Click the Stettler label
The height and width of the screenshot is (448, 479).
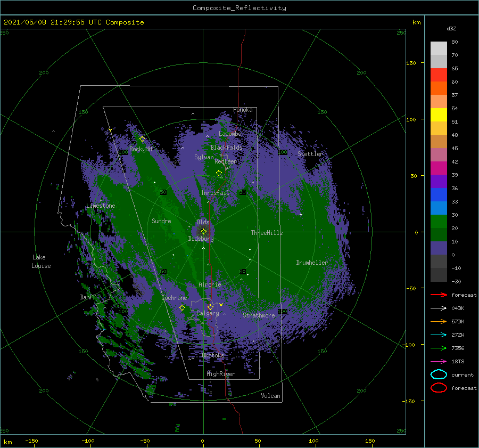pos(310,154)
